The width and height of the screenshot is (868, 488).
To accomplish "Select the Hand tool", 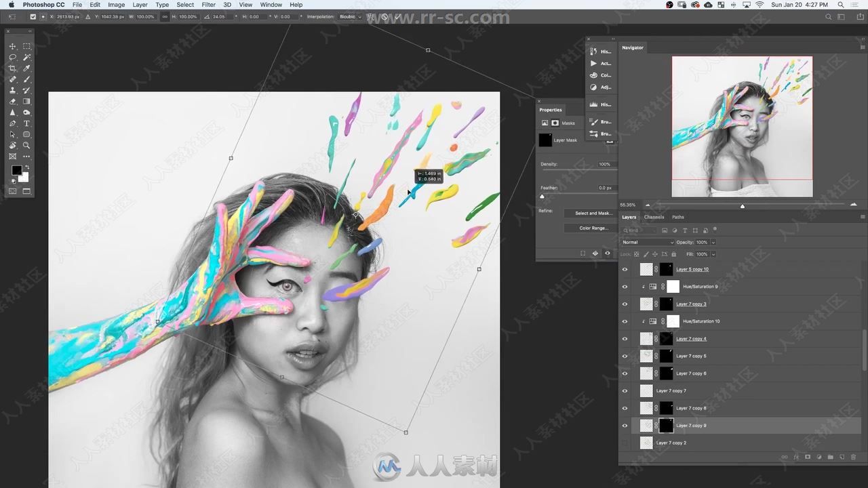I will [12, 145].
